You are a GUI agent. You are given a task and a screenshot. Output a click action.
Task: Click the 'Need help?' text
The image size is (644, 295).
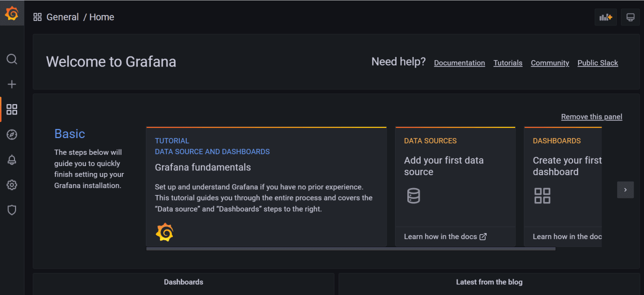399,62
